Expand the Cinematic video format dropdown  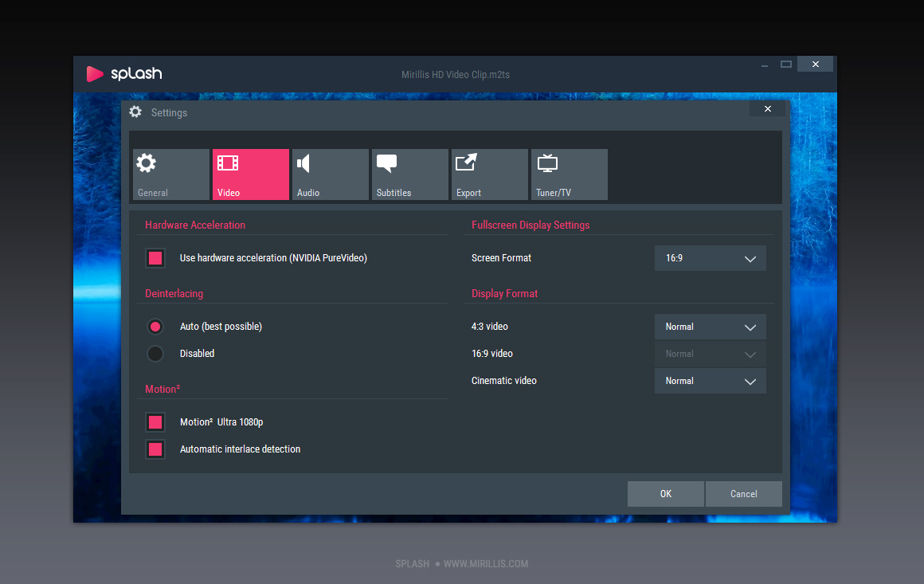coord(710,381)
